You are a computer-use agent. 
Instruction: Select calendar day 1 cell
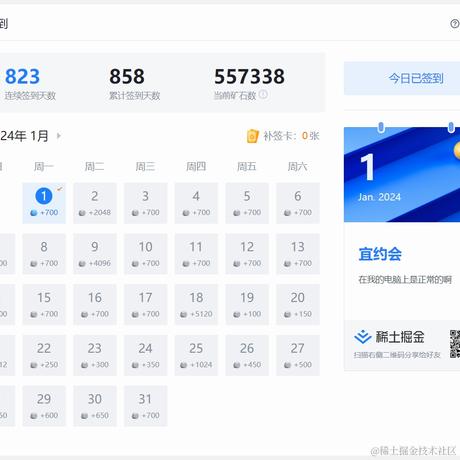click(44, 203)
